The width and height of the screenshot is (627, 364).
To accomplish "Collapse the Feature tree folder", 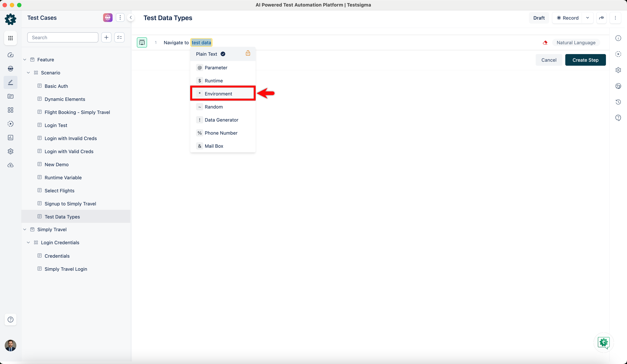I will pos(25,60).
